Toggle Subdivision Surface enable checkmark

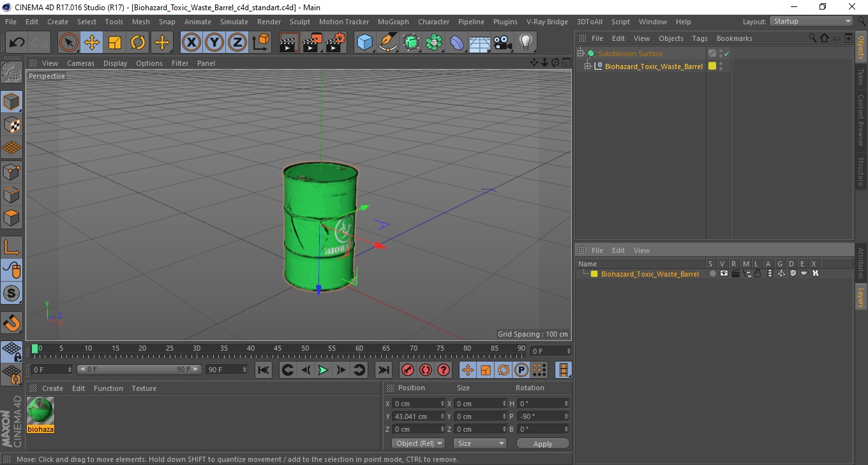coord(726,54)
